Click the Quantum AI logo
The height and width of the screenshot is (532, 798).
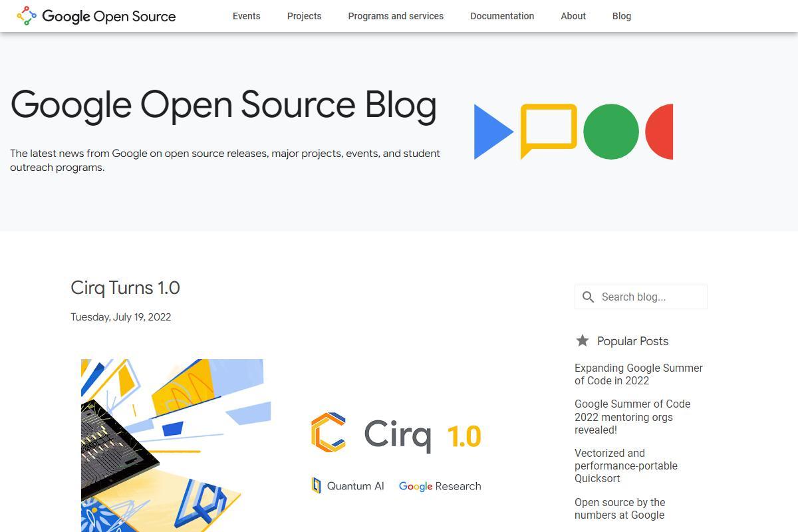[x=348, y=485]
